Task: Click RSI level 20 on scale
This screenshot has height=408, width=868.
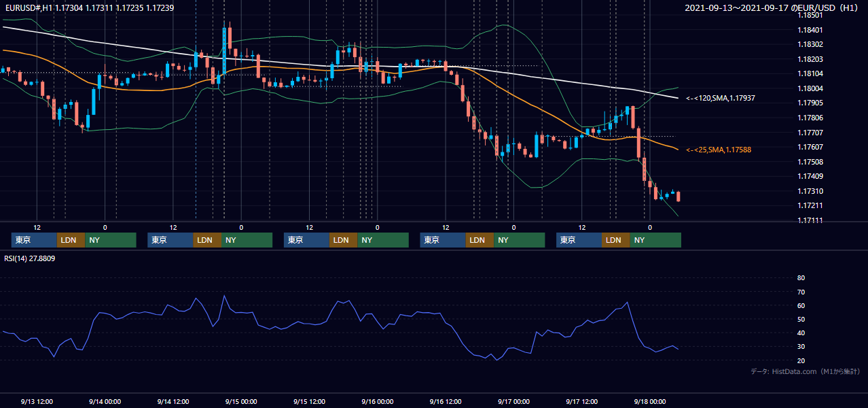Action: pyautogui.click(x=801, y=360)
